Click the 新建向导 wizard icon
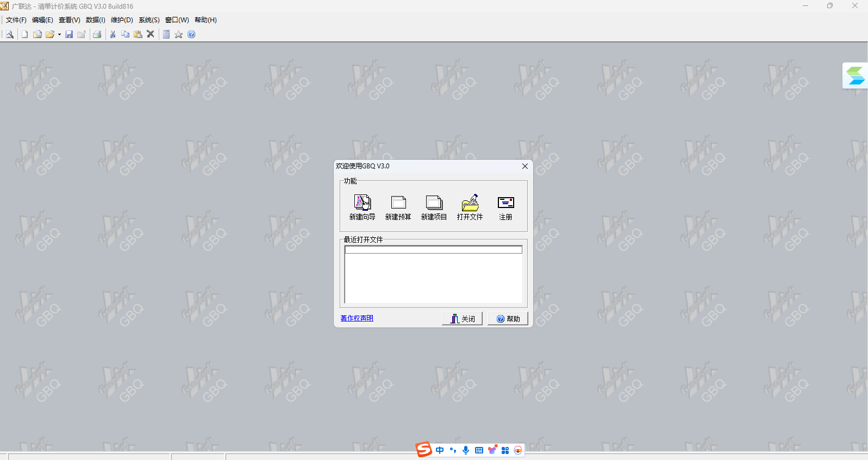This screenshot has width=868, height=460. pyautogui.click(x=363, y=203)
